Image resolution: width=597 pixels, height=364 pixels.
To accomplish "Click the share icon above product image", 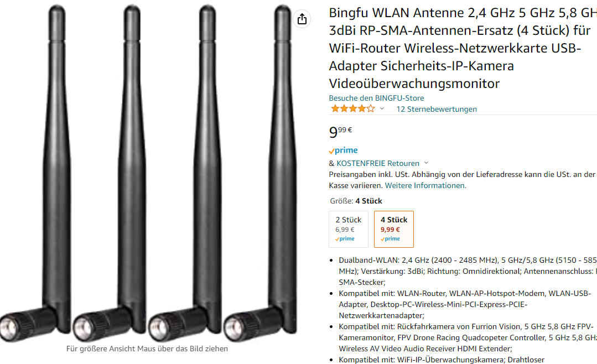I will click(x=302, y=19).
